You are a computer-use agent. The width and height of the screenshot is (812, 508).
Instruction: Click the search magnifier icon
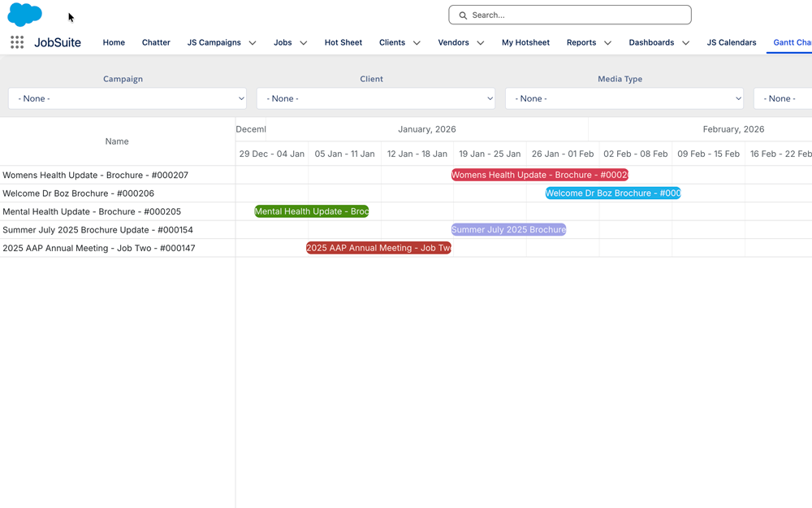[x=462, y=15]
